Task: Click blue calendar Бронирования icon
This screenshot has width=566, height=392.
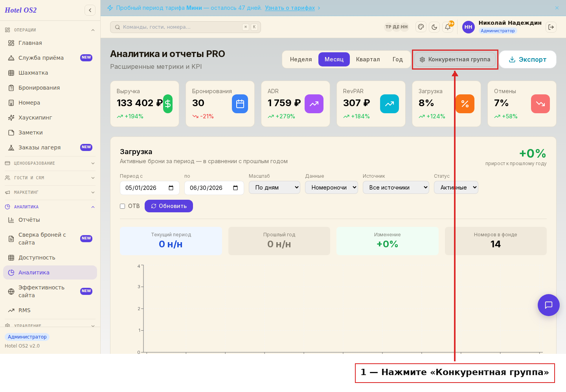Action: click(240, 104)
